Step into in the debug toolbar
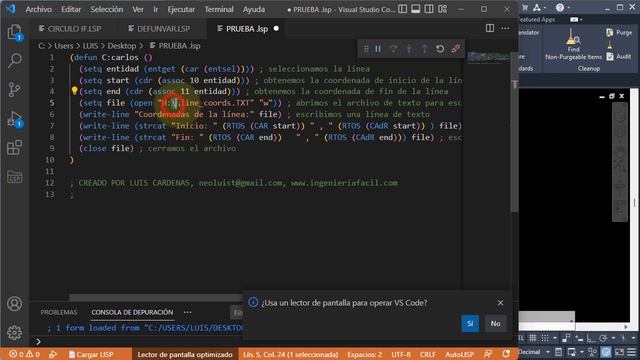 tap(409, 49)
